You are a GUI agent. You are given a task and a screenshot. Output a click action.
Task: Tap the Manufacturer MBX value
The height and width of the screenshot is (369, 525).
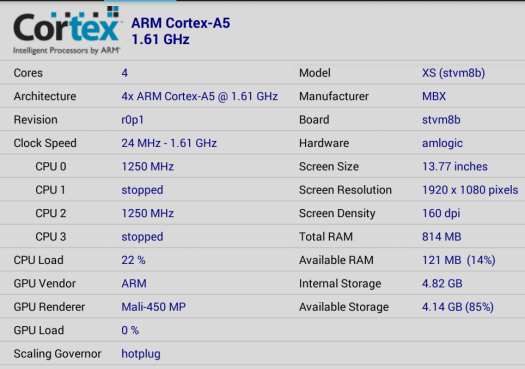pyautogui.click(x=434, y=96)
